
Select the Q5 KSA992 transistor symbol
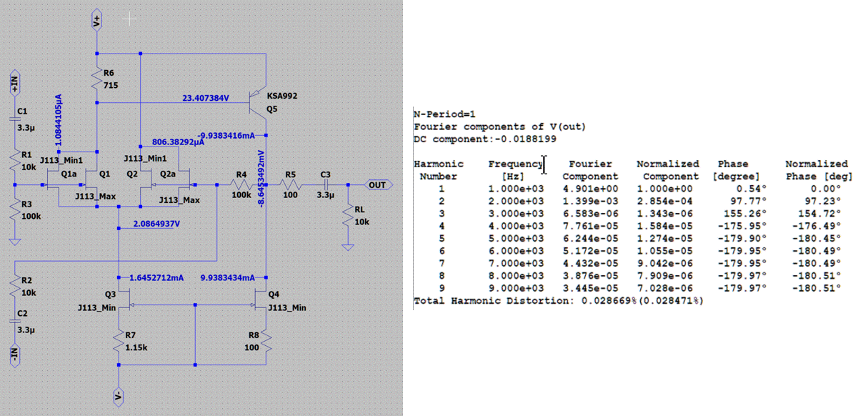259,103
